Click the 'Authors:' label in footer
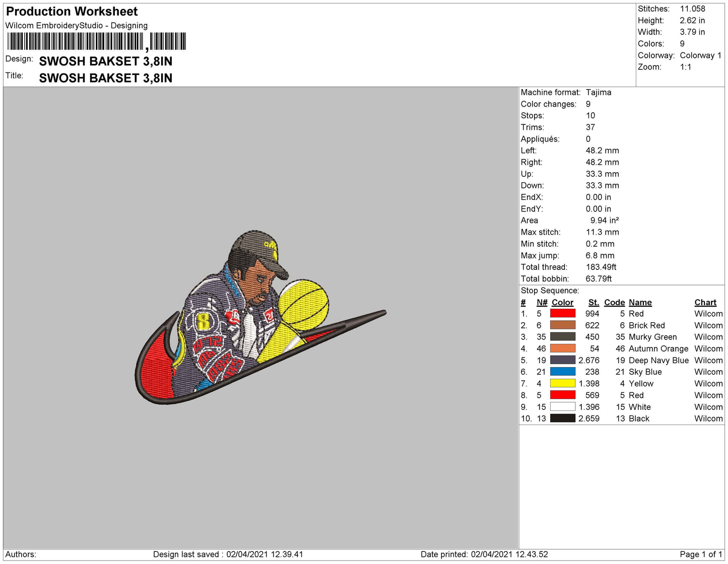 point(21,554)
